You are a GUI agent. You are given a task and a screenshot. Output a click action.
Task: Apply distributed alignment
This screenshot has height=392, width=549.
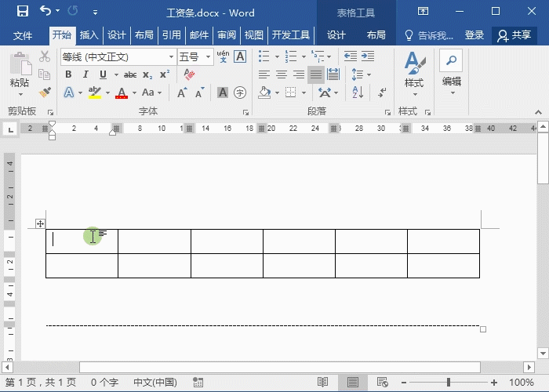(x=333, y=74)
